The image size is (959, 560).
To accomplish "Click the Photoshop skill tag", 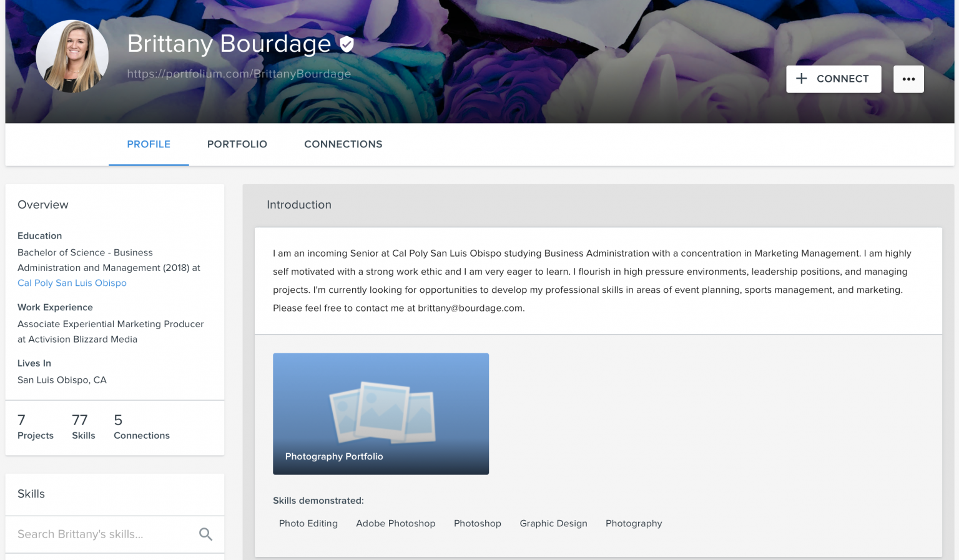I will [x=478, y=524].
